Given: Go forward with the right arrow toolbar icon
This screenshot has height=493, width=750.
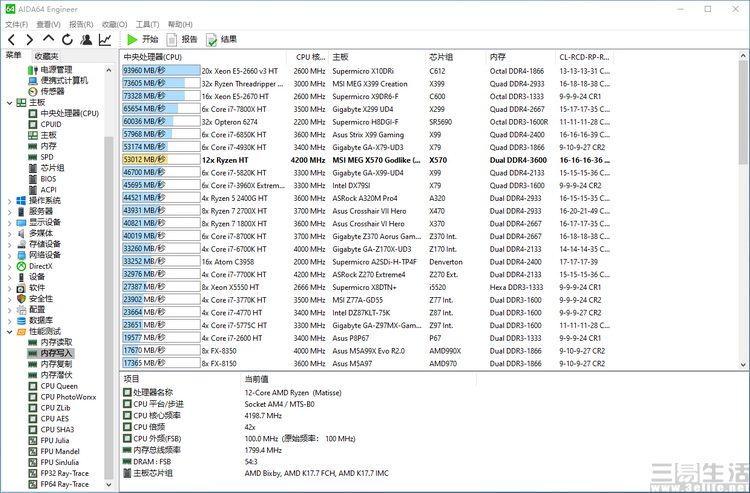Looking at the screenshot, I should click(x=30, y=40).
